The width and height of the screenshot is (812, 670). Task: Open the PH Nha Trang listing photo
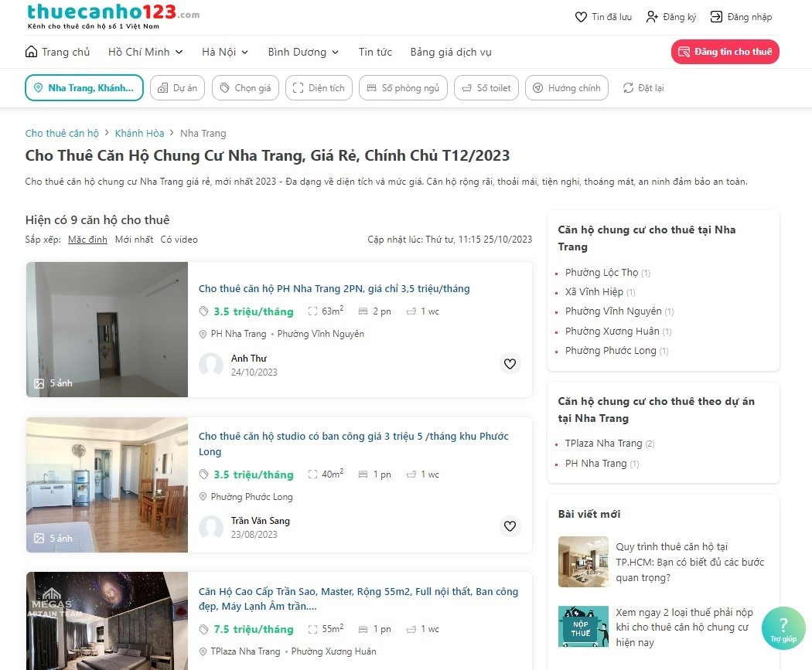107,329
